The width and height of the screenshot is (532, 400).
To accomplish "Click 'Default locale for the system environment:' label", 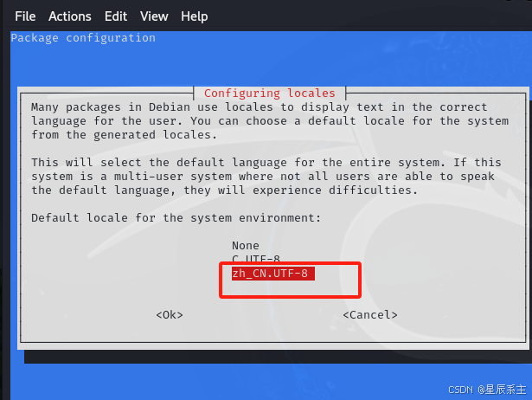I will tap(176, 217).
